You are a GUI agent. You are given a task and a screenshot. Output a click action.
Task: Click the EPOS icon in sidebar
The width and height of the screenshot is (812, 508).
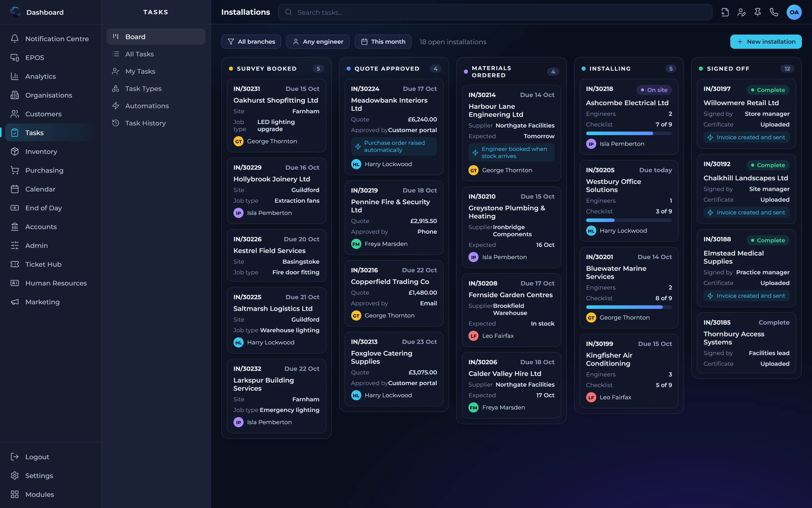tap(14, 57)
